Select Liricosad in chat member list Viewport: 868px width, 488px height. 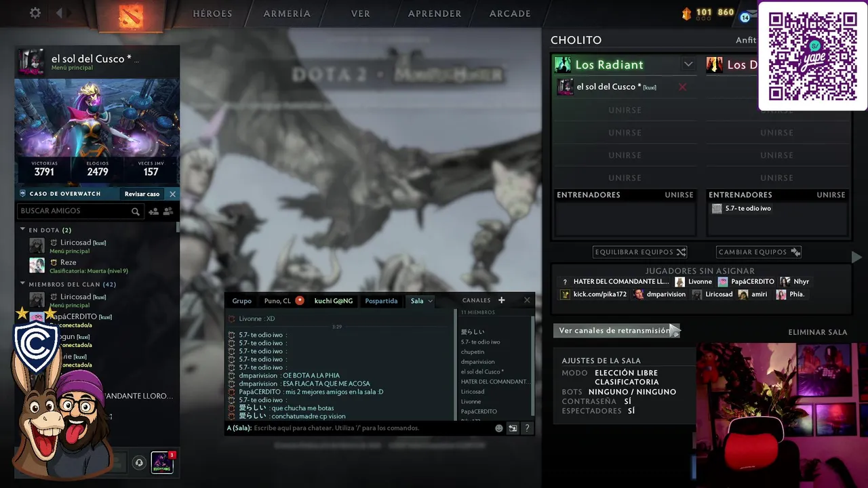(473, 392)
